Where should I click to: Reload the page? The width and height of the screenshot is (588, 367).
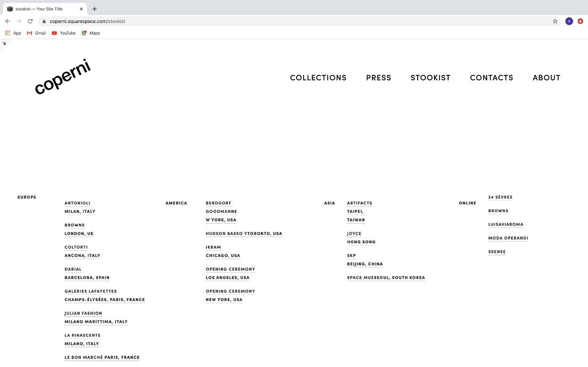tap(30, 21)
